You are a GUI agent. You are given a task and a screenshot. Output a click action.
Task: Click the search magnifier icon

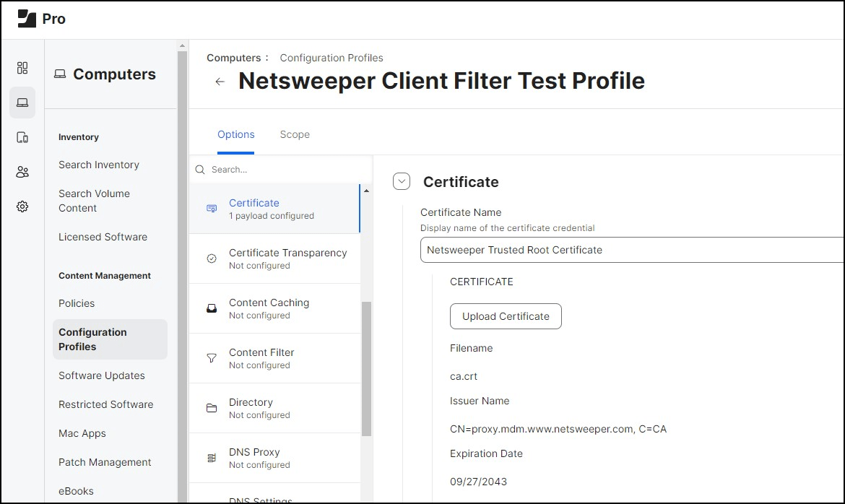click(199, 169)
